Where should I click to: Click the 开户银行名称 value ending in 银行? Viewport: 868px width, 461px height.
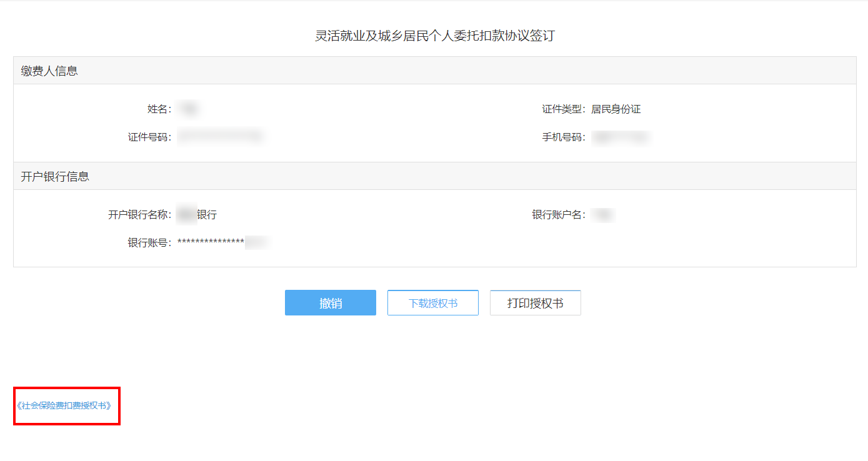point(197,215)
